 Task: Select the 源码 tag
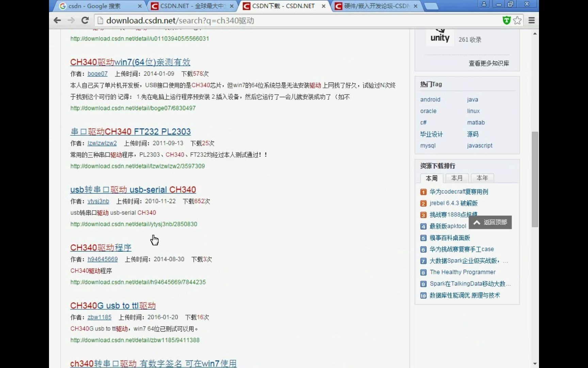[473, 134]
